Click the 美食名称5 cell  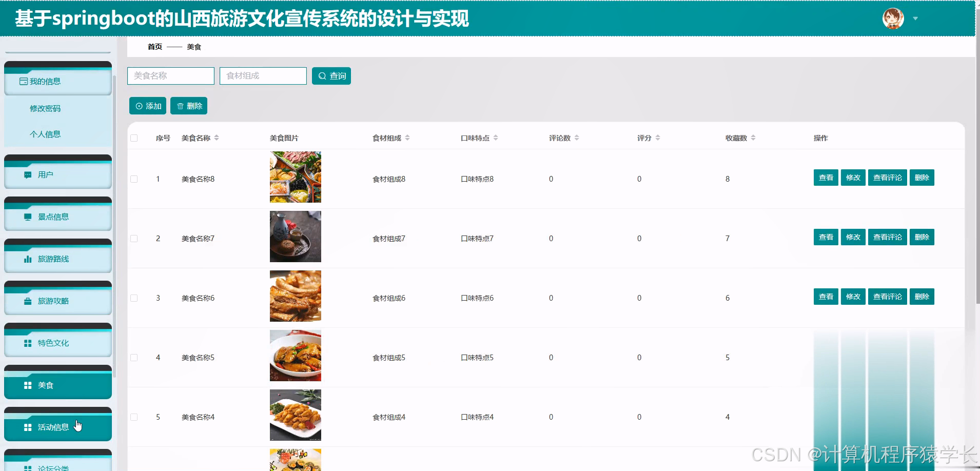pos(198,358)
